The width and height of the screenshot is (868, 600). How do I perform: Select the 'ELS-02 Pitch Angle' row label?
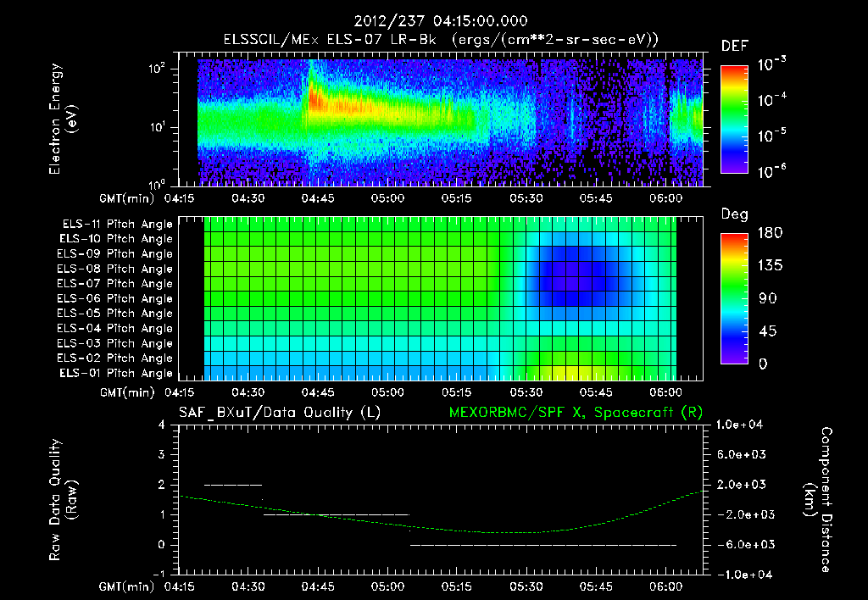pos(115,358)
